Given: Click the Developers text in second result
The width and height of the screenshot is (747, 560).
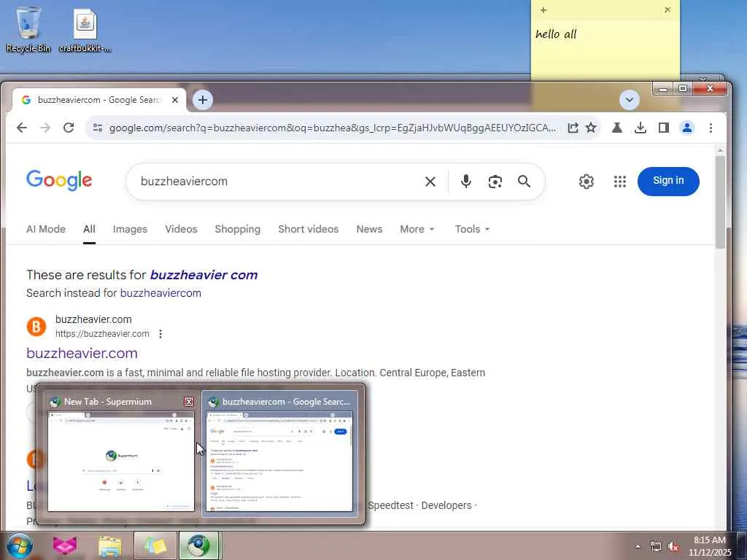Looking at the screenshot, I should [446, 505].
